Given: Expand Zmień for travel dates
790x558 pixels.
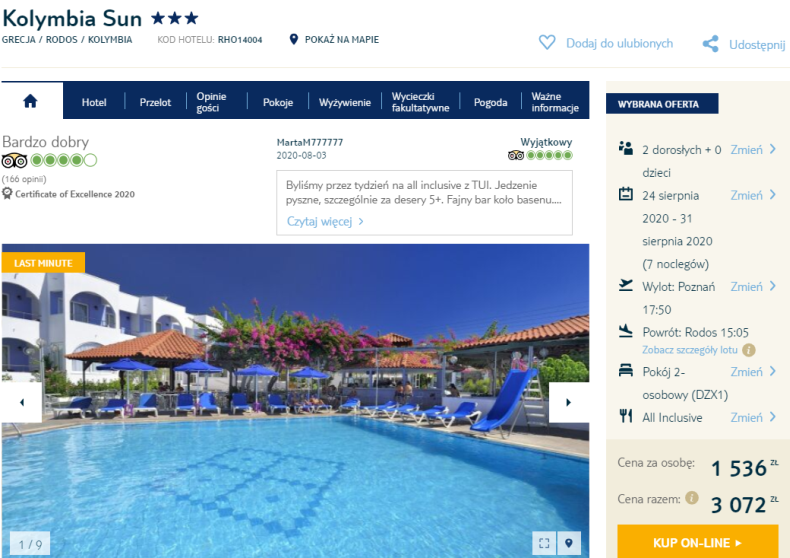Looking at the screenshot, I should point(753,195).
